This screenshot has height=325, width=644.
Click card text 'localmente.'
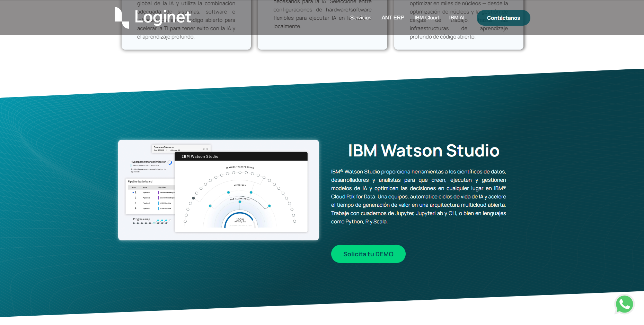coord(287,26)
